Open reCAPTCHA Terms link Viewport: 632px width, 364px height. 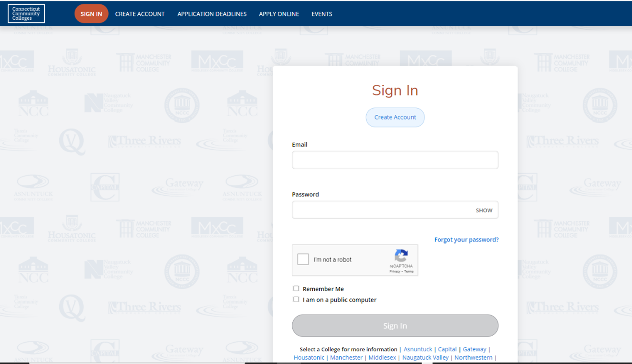point(409,271)
